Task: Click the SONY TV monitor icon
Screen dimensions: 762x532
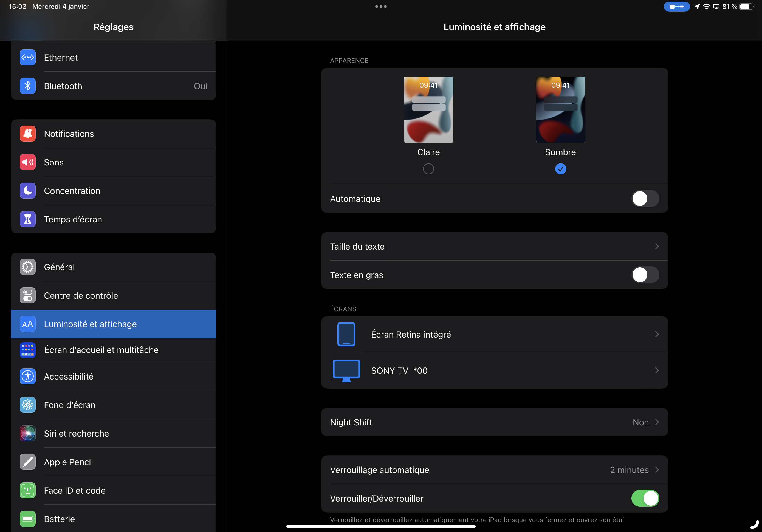Action: (x=346, y=370)
